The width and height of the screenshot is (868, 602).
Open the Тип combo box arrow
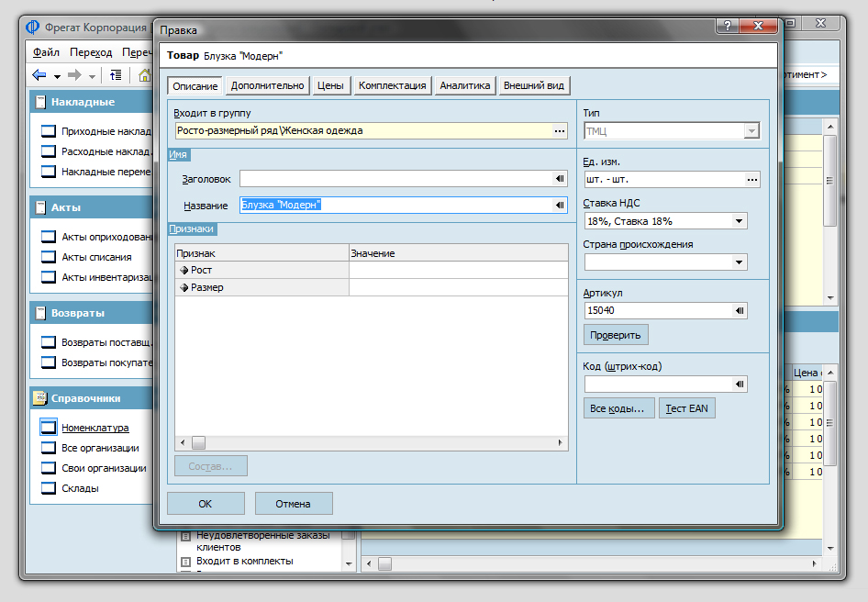click(x=751, y=131)
